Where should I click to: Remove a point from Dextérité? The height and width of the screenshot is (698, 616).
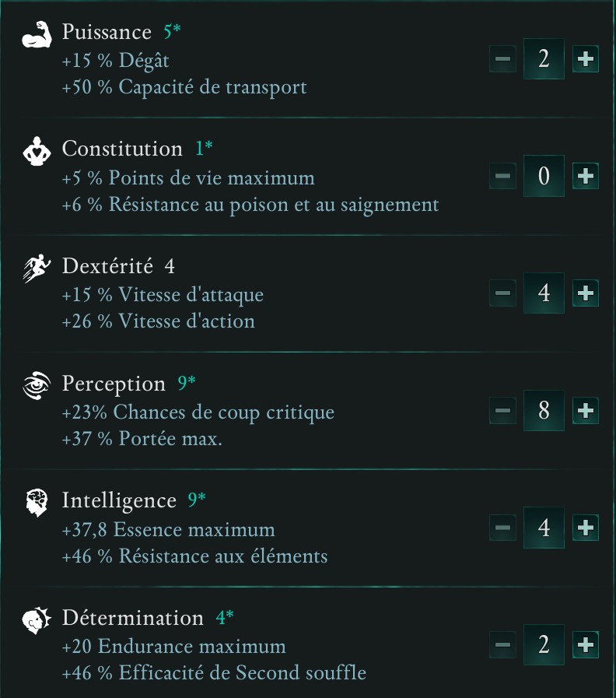[502, 293]
